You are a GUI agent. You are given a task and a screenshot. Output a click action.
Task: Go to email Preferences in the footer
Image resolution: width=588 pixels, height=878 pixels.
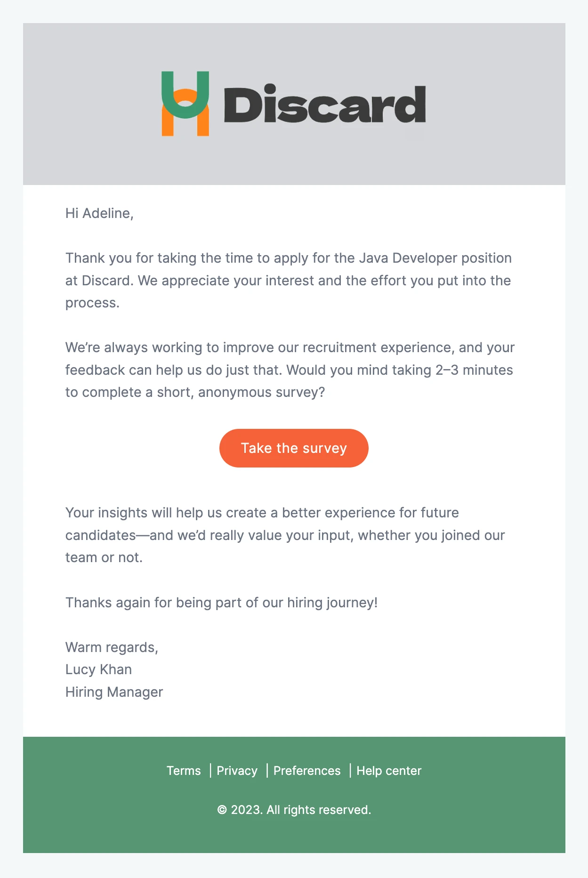[x=307, y=771]
